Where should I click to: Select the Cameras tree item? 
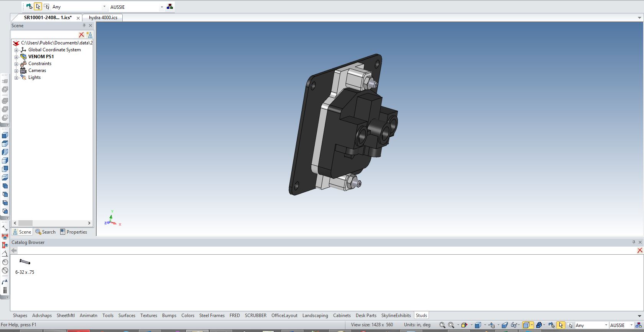tap(37, 70)
